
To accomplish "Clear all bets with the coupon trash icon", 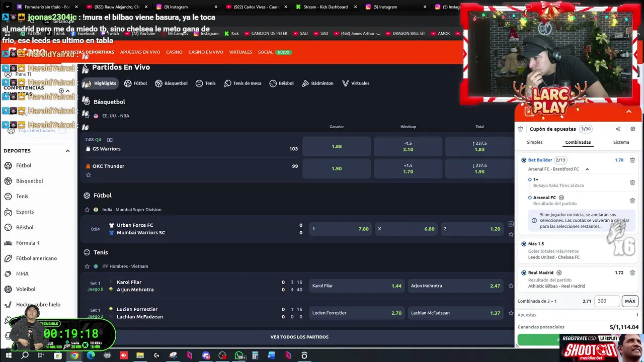I will pos(520,129).
